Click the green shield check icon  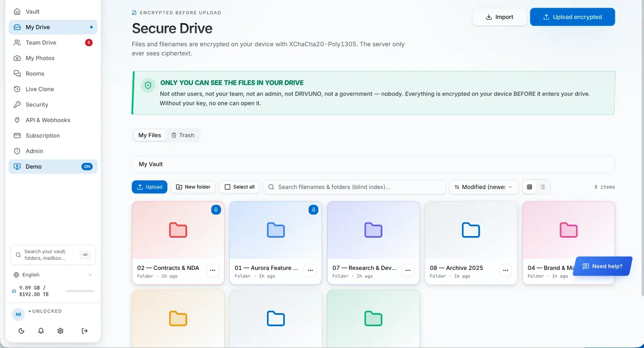(148, 85)
